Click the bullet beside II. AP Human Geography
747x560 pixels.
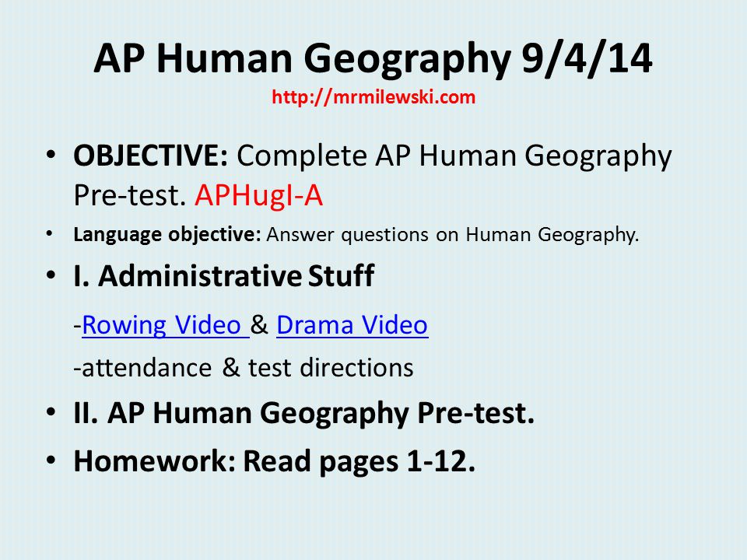51,412
